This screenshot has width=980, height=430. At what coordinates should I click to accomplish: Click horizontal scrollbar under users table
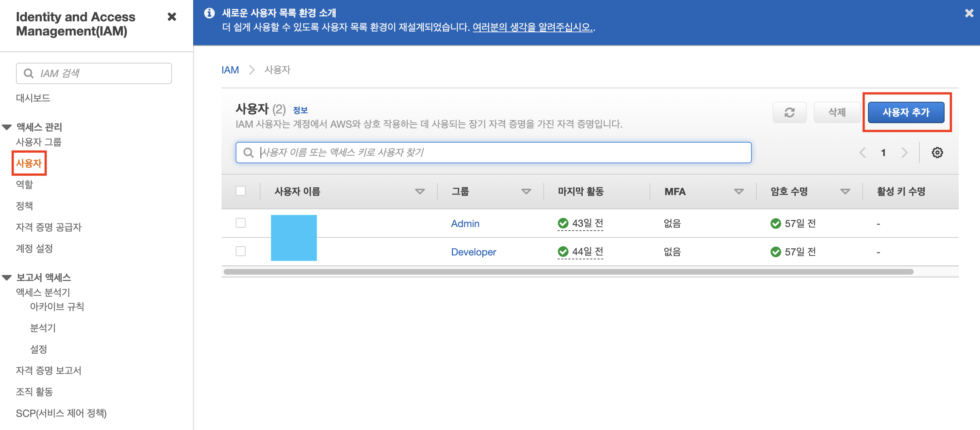tap(568, 271)
